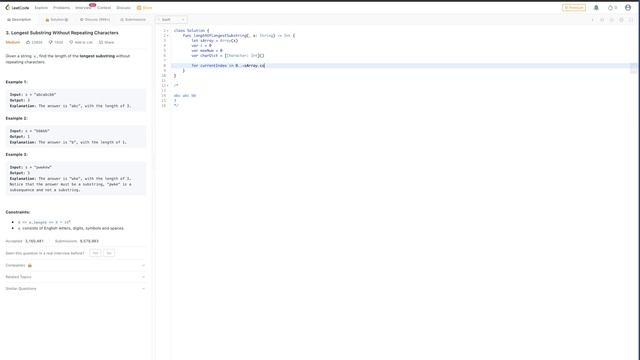This screenshot has height=360, width=640.
Task: Click the editor minimap scrollbar
Action: pos(633,69)
